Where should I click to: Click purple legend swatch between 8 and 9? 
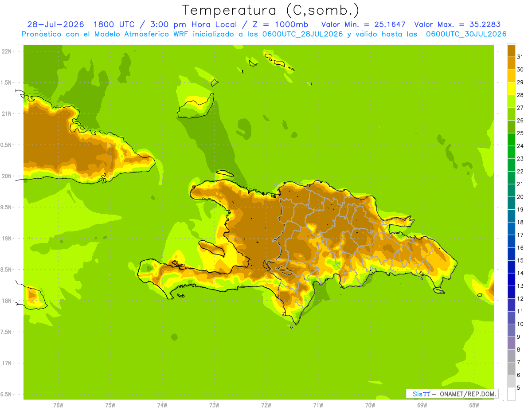point(511,343)
